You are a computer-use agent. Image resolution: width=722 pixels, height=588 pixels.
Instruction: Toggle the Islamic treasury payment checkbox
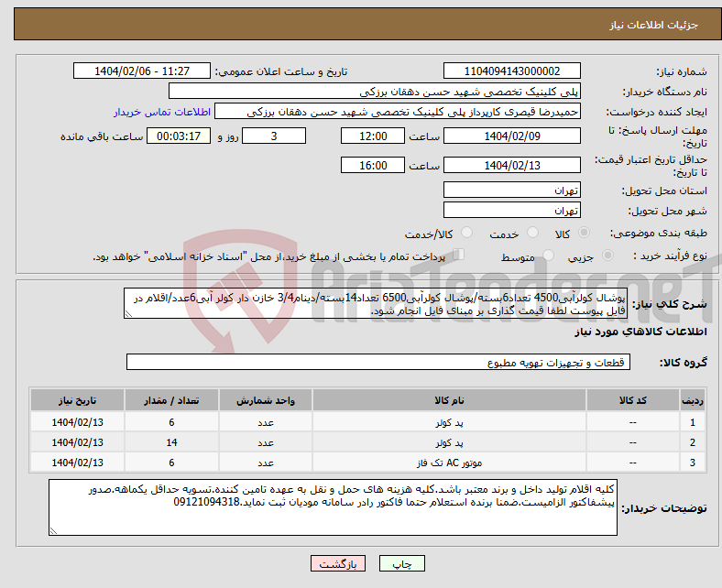pos(459,255)
